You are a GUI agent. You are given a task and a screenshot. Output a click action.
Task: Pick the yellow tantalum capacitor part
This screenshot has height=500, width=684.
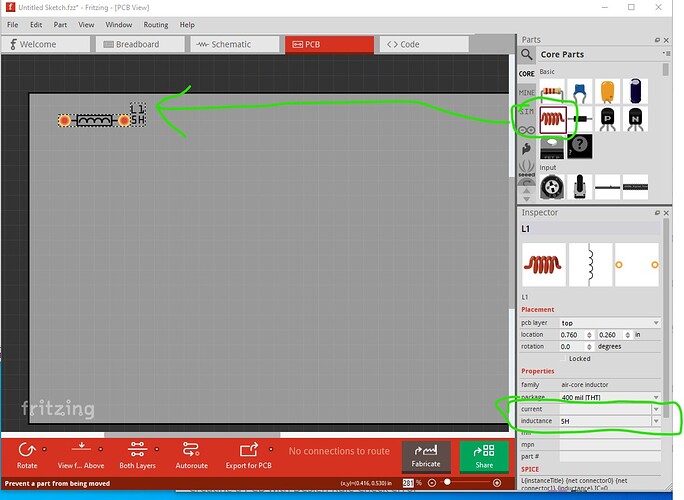pos(608,91)
